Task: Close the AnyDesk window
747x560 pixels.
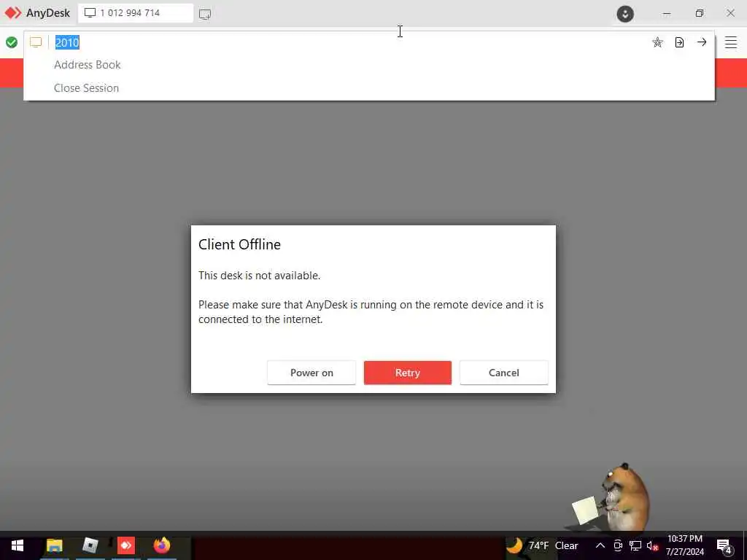Action: [730, 13]
